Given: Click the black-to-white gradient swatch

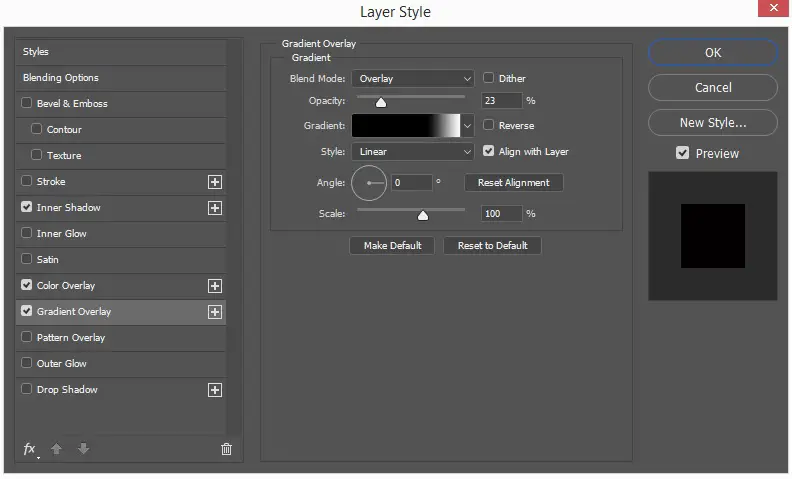Looking at the screenshot, I should pyautogui.click(x=406, y=126).
